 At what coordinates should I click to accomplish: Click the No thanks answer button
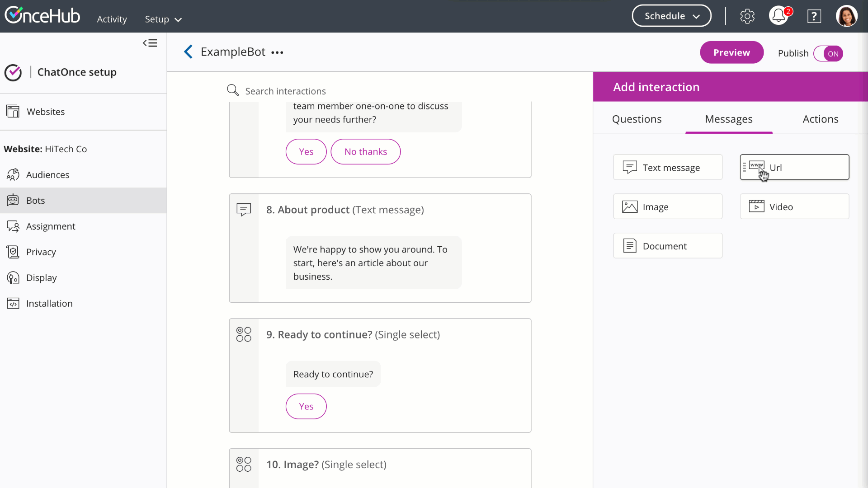click(x=365, y=152)
